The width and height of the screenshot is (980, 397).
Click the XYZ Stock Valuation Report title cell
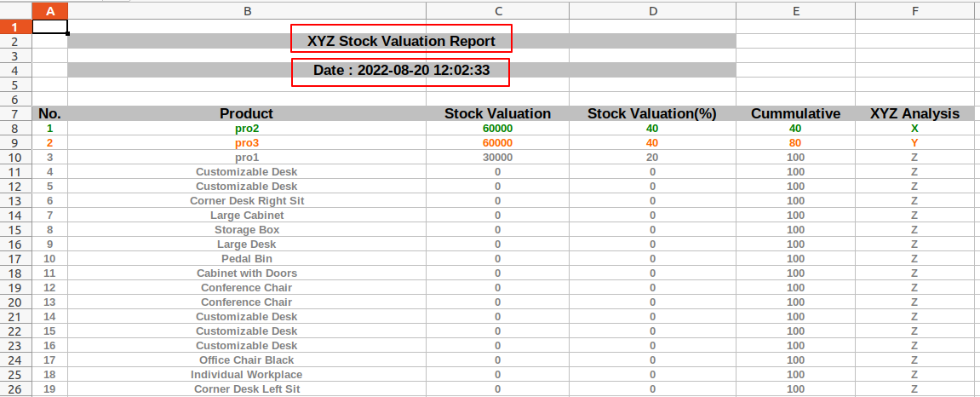[402, 41]
